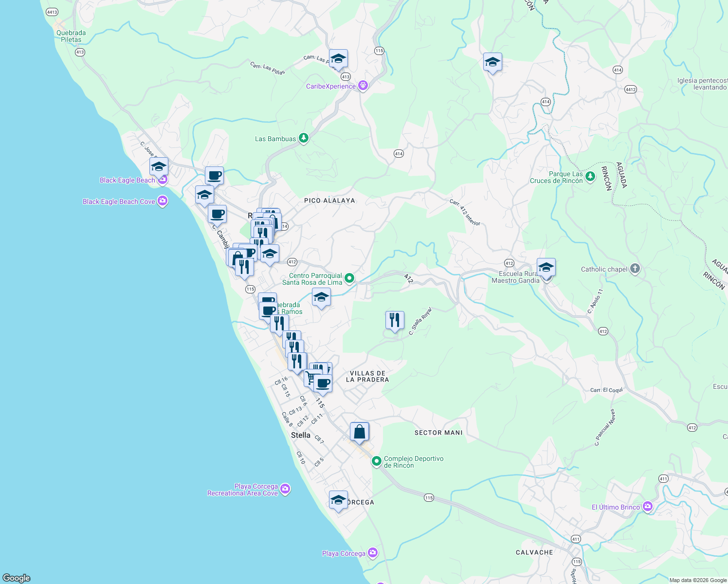Click the CaribeXperience purple marker on route 413
This screenshot has width=728, height=584.
coord(363,85)
